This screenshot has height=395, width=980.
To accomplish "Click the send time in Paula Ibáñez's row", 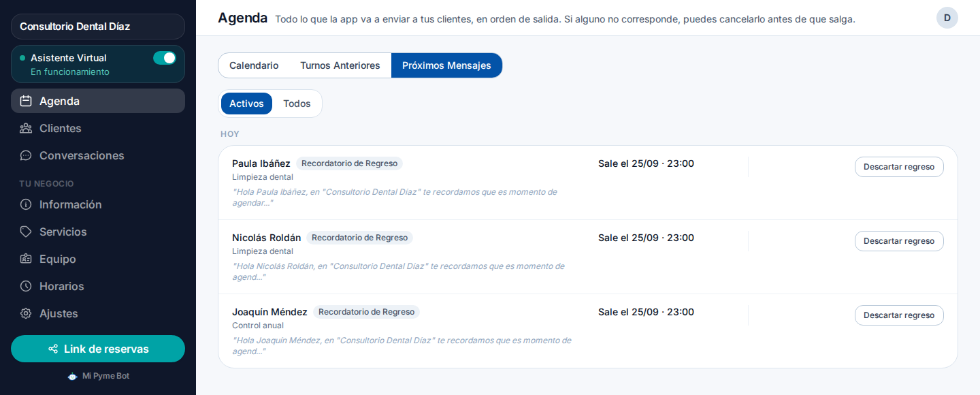I will (x=646, y=163).
